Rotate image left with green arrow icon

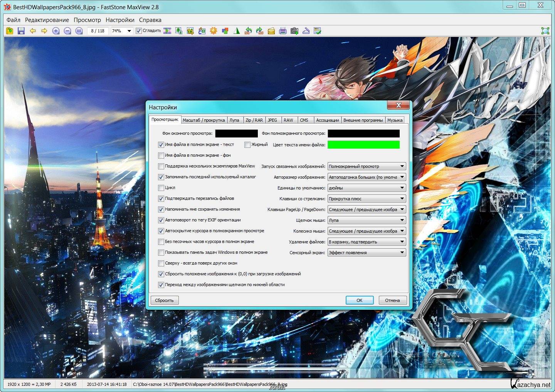[x=248, y=31]
